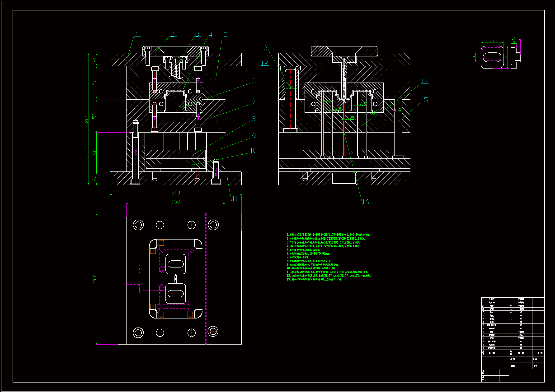Select the upper cavity slot in plan view
Viewport: 555px width, 392px height.
pos(175,264)
